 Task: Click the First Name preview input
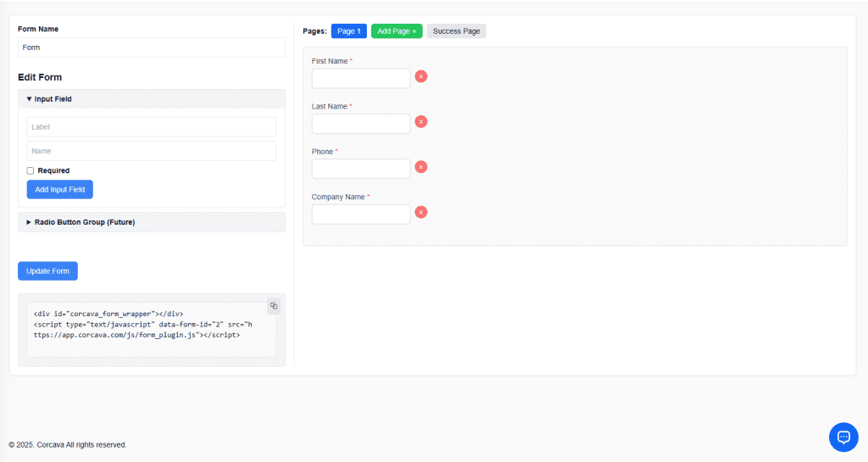click(x=361, y=78)
